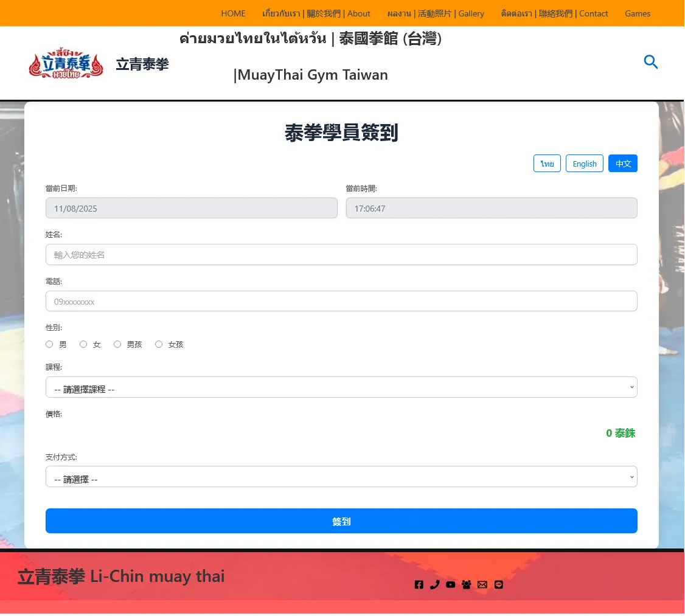Select the 男 gender radio button

[x=49, y=344]
